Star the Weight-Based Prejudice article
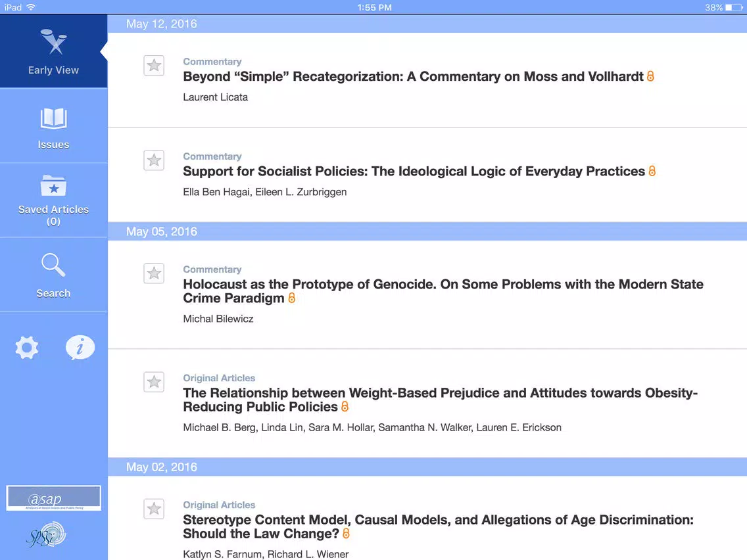 (x=154, y=382)
